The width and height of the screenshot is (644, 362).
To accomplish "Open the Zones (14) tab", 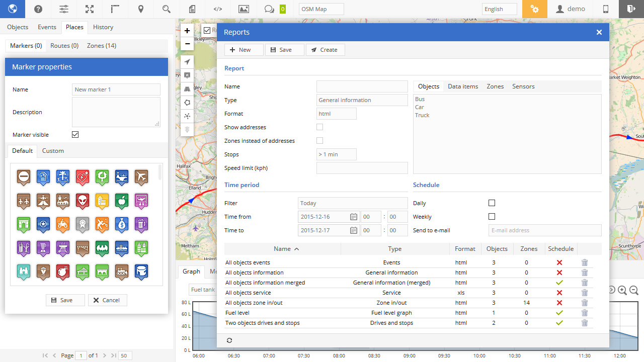I will click(102, 46).
